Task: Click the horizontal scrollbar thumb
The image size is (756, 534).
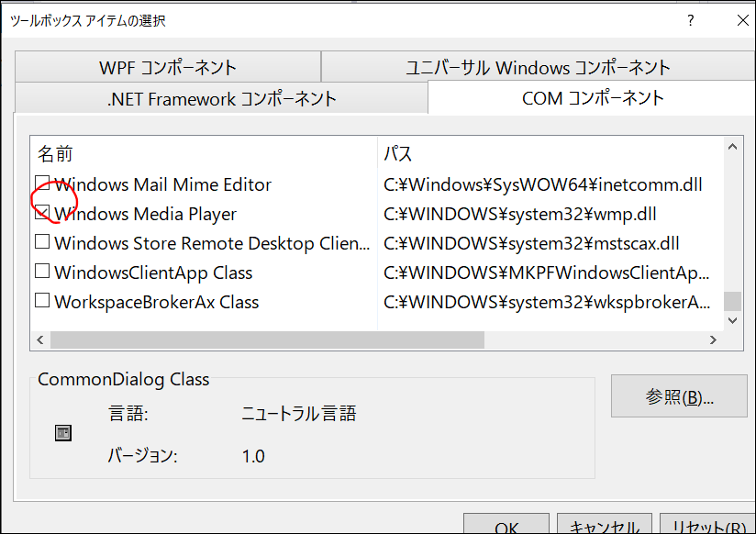Action: point(267,340)
